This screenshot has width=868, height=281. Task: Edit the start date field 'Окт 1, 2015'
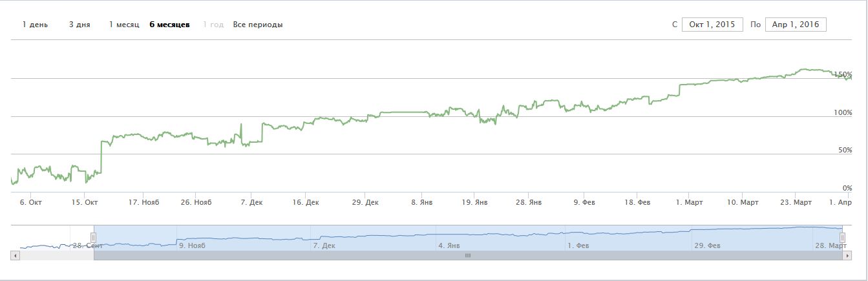tap(712, 25)
